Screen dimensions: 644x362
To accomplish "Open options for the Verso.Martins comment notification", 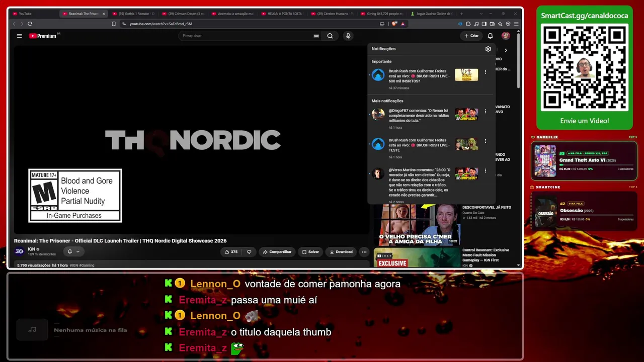I will [x=485, y=171].
